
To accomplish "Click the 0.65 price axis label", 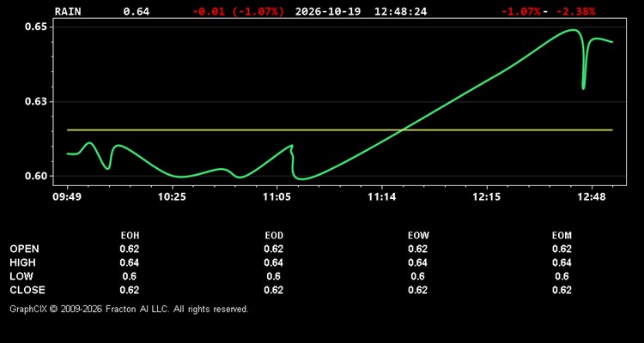I will pos(36,27).
